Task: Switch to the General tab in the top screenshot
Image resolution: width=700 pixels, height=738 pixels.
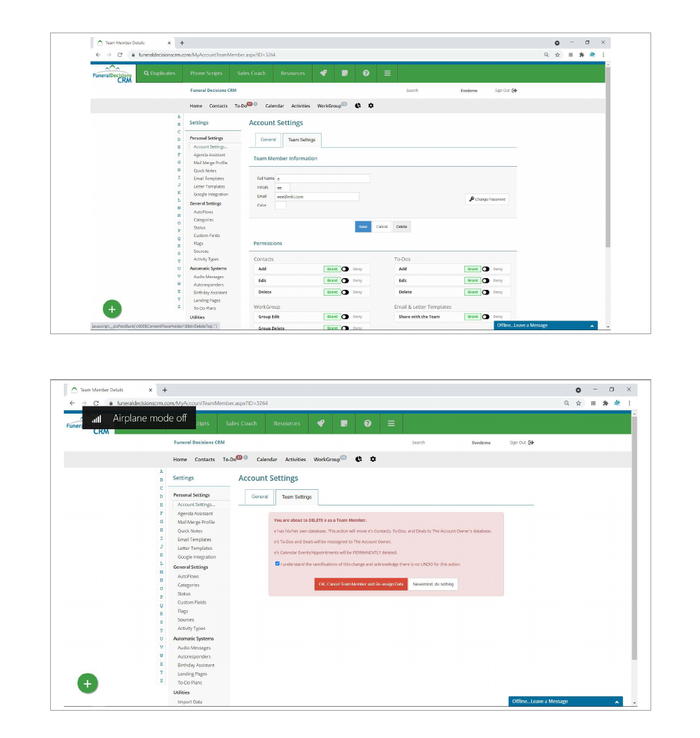Action: coord(268,139)
